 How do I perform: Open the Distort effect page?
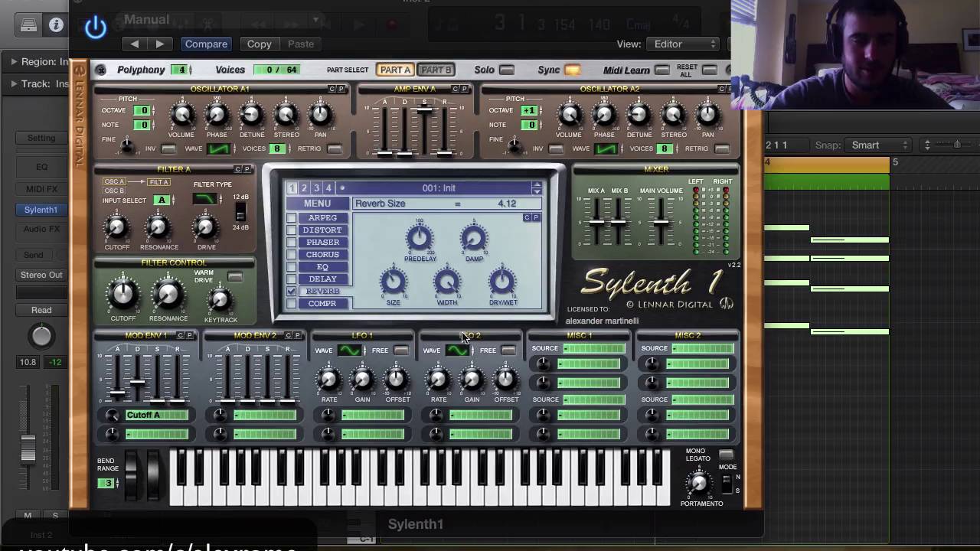click(x=322, y=230)
